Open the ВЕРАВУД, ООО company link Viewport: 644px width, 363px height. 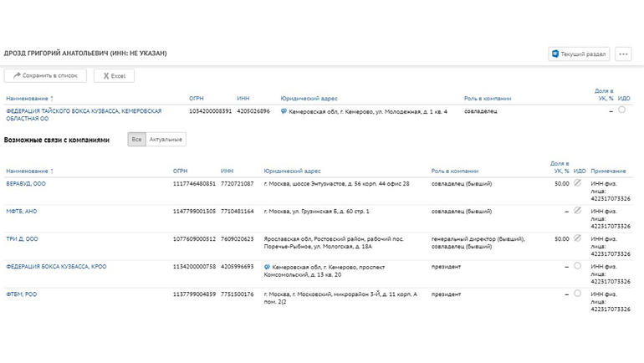pyautogui.click(x=26, y=184)
